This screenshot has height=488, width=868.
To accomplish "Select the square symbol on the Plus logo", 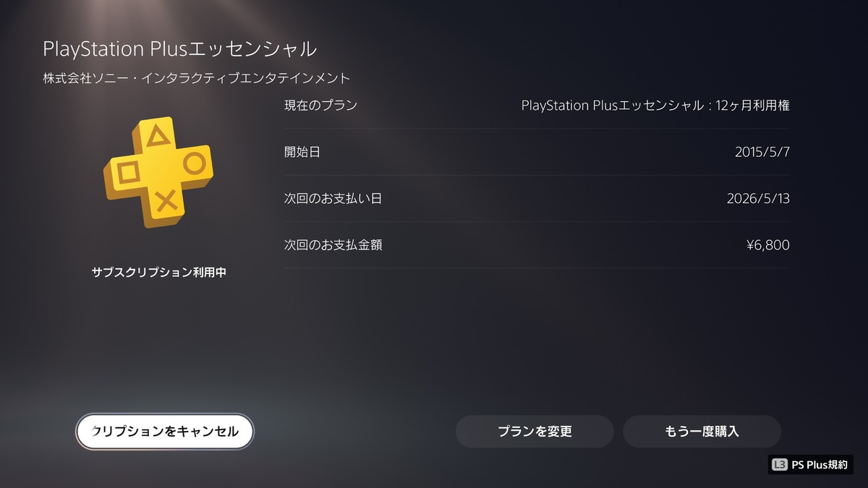I will 128,172.
